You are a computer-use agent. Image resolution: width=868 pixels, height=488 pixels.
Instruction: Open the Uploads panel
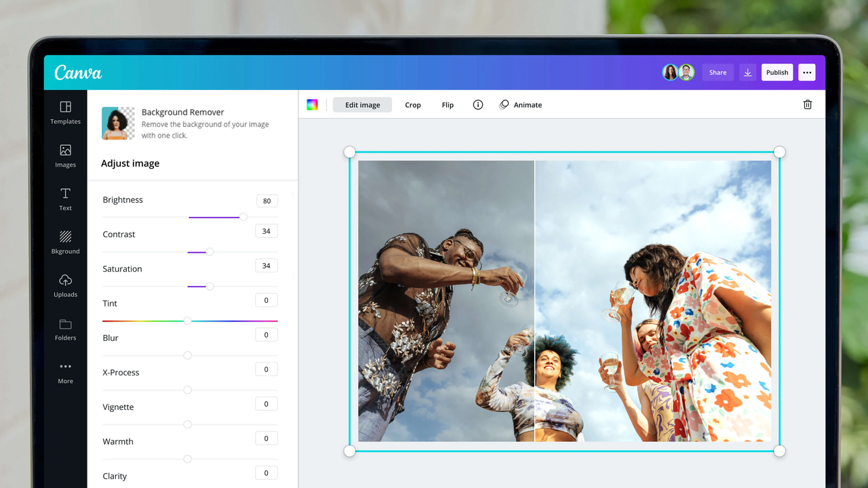tap(65, 285)
